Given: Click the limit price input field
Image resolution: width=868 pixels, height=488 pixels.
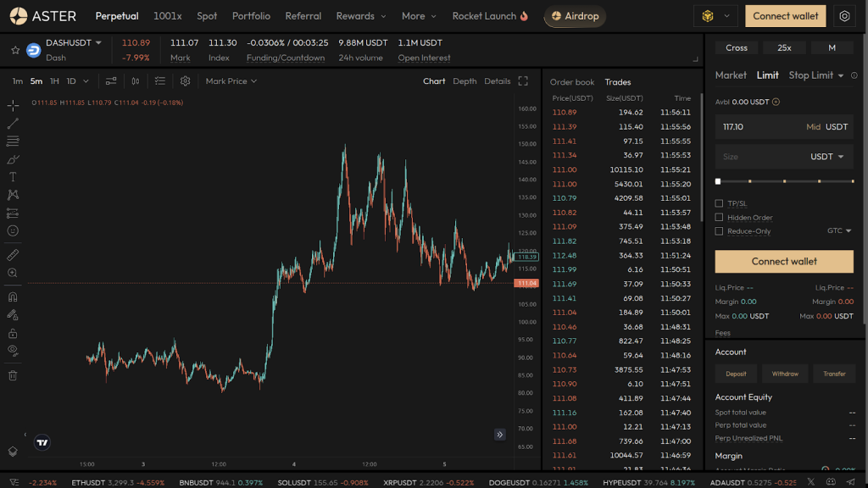Looking at the screenshot, I should (759, 127).
